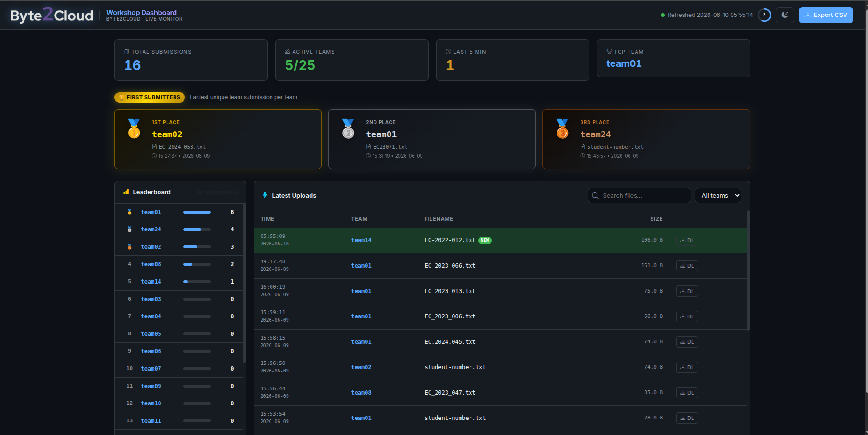Viewport: 868px width, 435px height.
Task: Click team02 in the uploads table
Action: coord(361,367)
